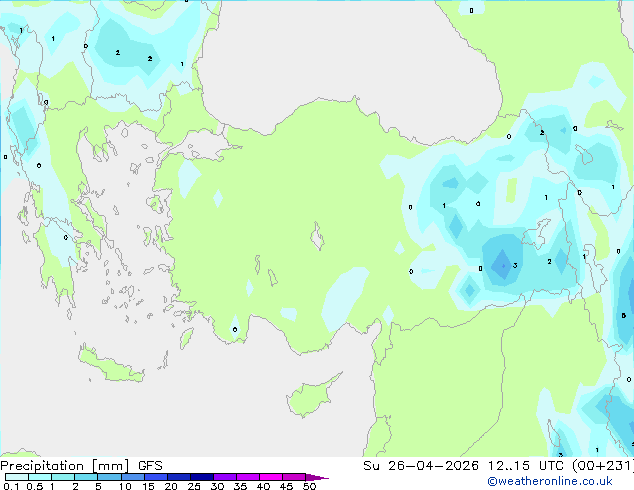
Task: Click the date "Su 26-04-2026"
Action: point(421,466)
